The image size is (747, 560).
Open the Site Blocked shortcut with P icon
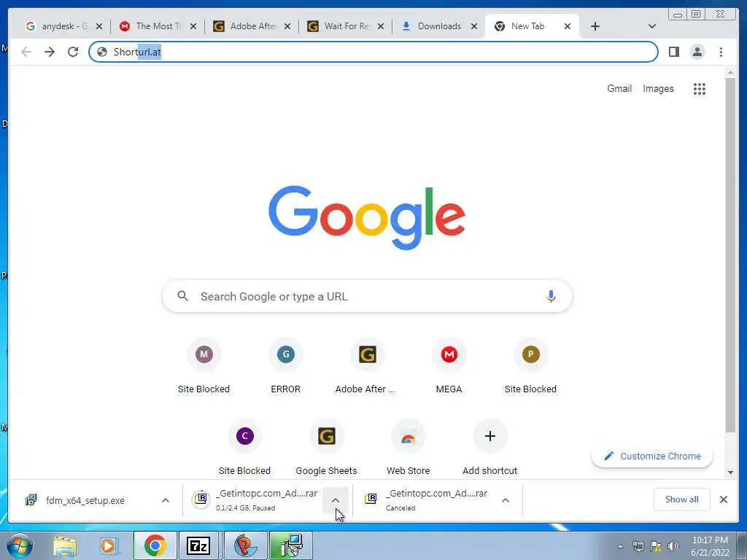[531, 366]
